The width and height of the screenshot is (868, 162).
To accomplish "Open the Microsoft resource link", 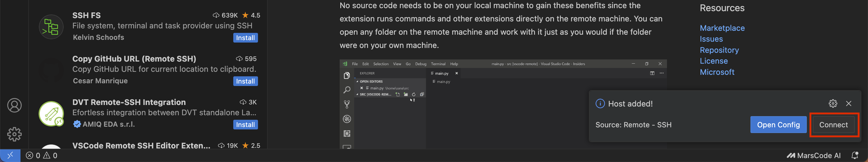I will click(717, 72).
